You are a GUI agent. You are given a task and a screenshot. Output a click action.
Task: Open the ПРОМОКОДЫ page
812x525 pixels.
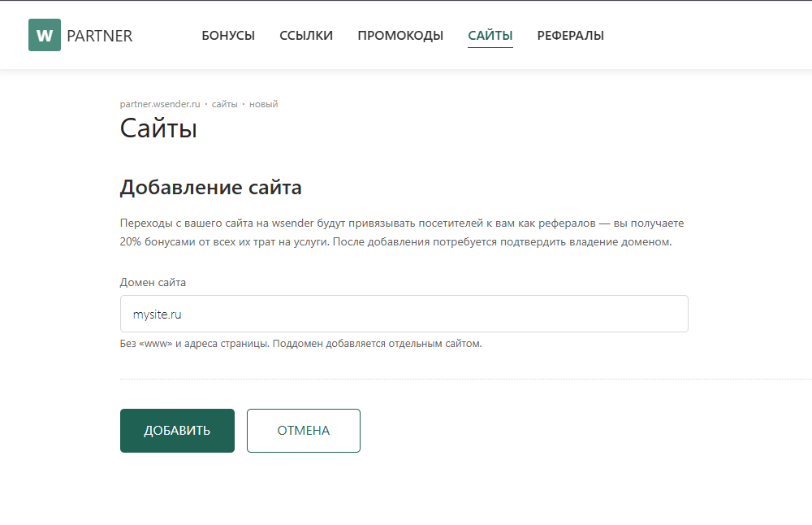coord(400,35)
